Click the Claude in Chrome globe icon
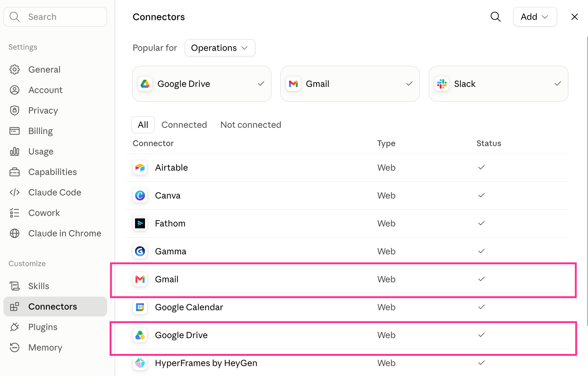Viewport: 588px width, 376px height. [15, 233]
